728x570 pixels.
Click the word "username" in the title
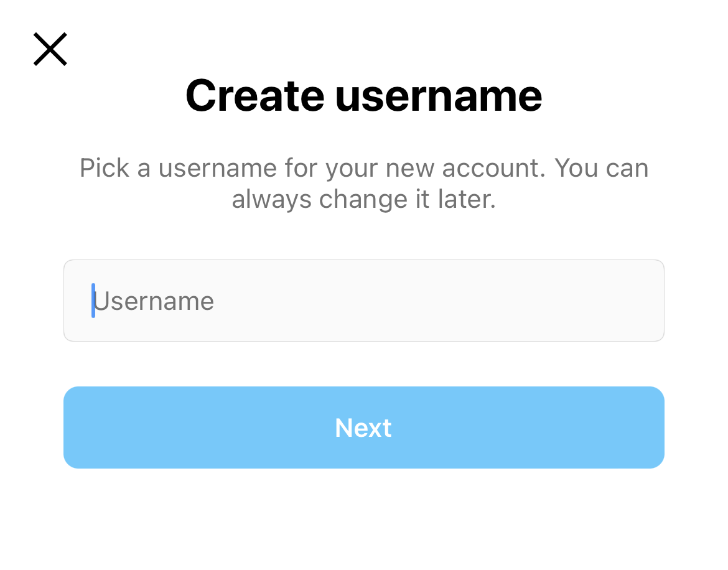pyautogui.click(x=439, y=95)
